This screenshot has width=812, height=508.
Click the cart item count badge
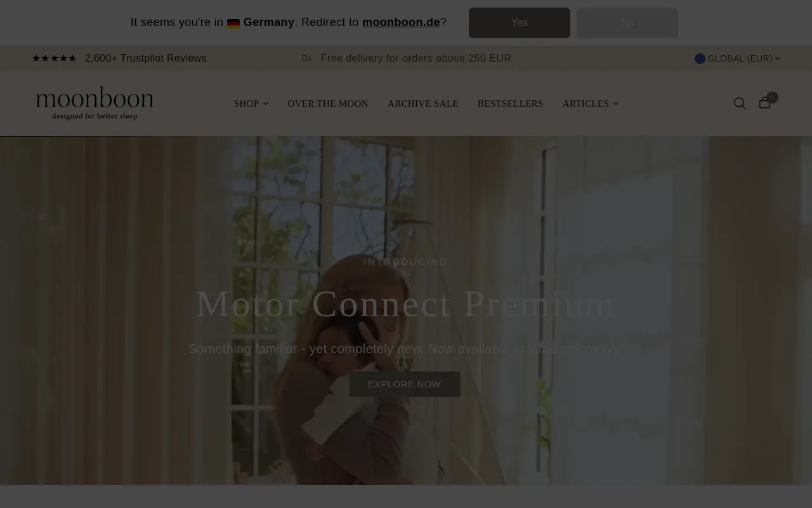772,97
